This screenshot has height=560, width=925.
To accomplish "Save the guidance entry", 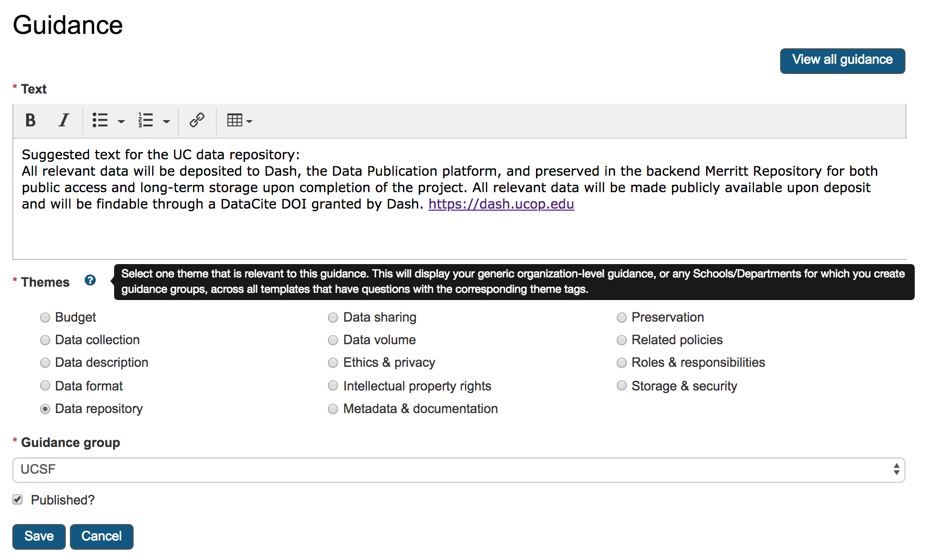I will 38,536.
